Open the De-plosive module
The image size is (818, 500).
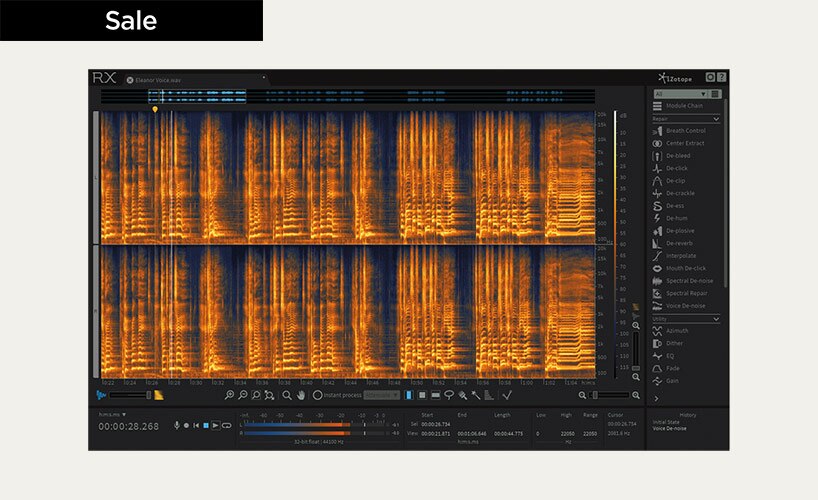[x=673, y=231]
